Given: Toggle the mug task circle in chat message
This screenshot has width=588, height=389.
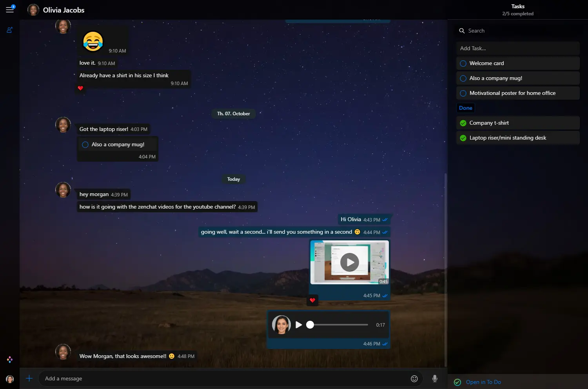Looking at the screenshot, I should [85, 145].
